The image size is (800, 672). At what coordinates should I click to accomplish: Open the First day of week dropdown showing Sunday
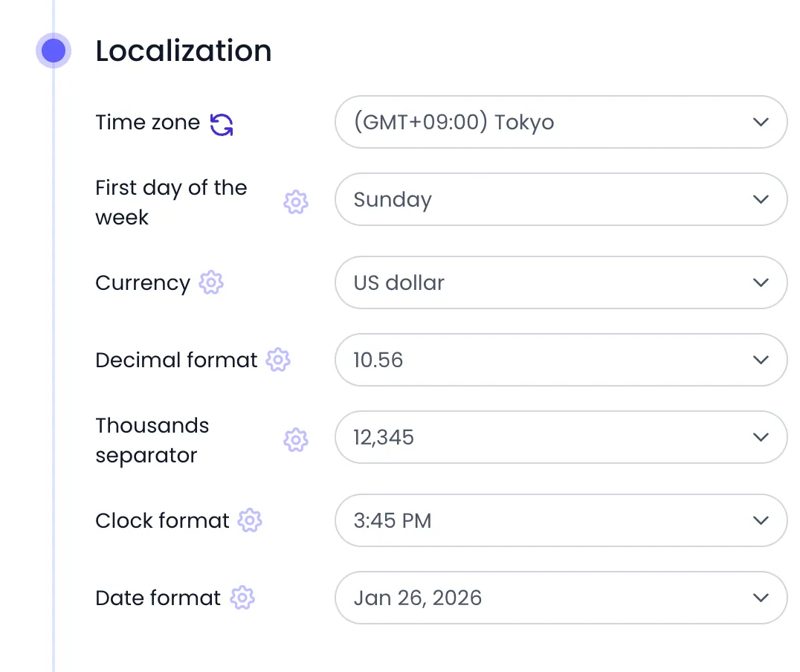tap(561, 199)
